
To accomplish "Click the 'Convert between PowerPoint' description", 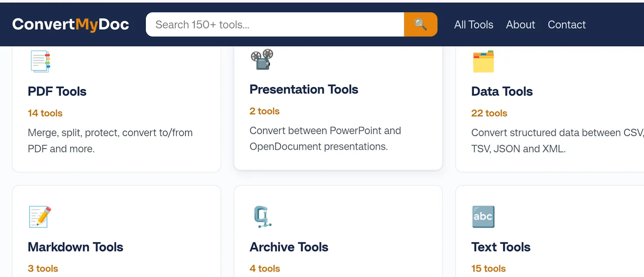I will click(325, 139).
